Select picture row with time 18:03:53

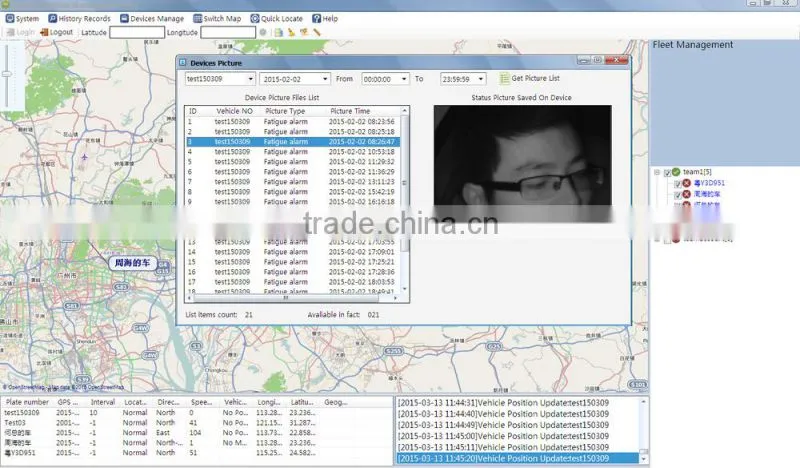[293, 282]
